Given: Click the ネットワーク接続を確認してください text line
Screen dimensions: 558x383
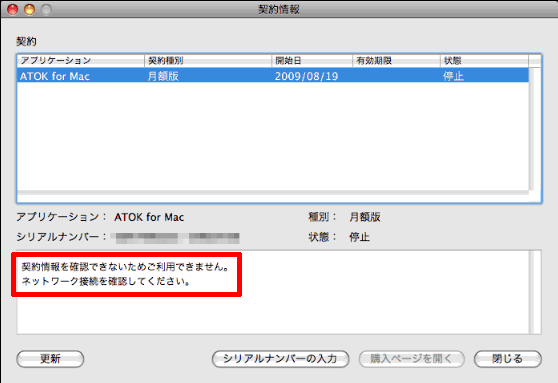Looking at the screenshot, I should click(x=106, y=282).
